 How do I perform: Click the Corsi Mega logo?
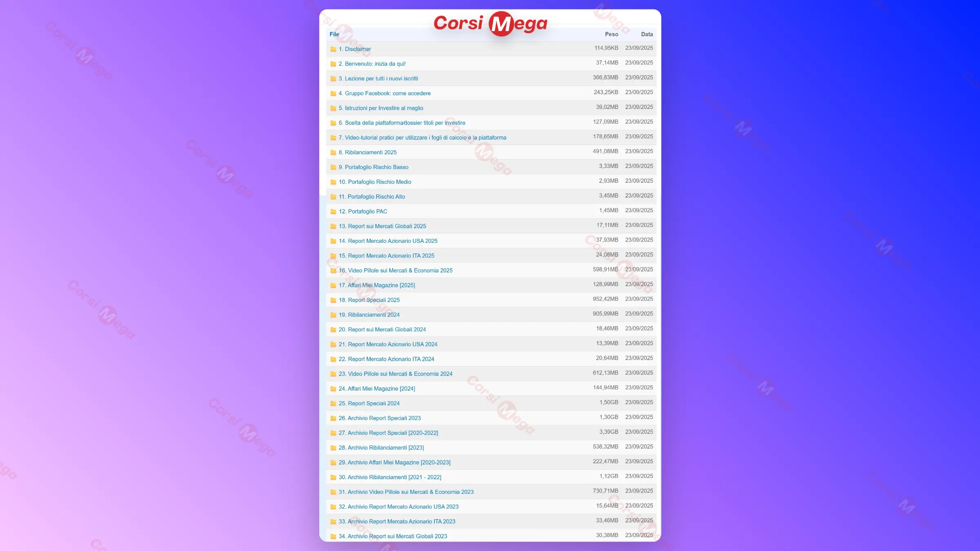click(490, 24)
